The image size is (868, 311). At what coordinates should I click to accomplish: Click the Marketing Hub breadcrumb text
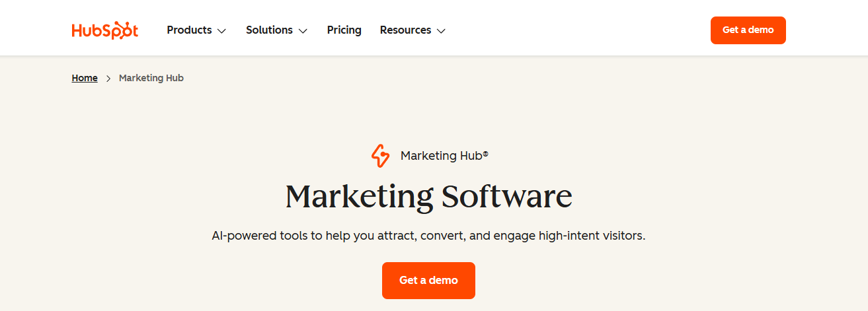coord(151,78)
